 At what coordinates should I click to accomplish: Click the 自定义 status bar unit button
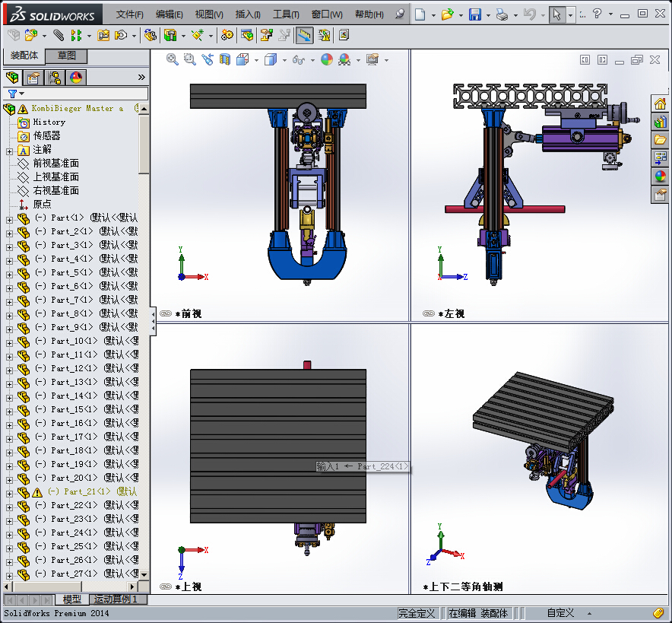click(x=560, y=612)
